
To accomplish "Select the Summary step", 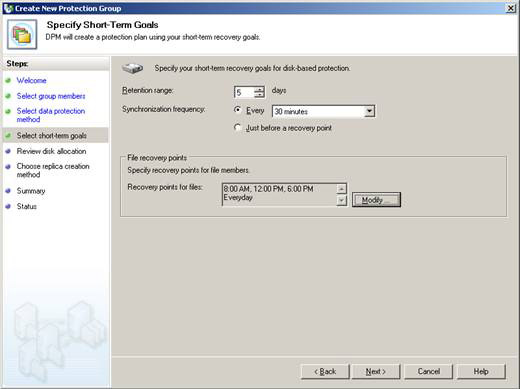I will (x=31, y=191).
